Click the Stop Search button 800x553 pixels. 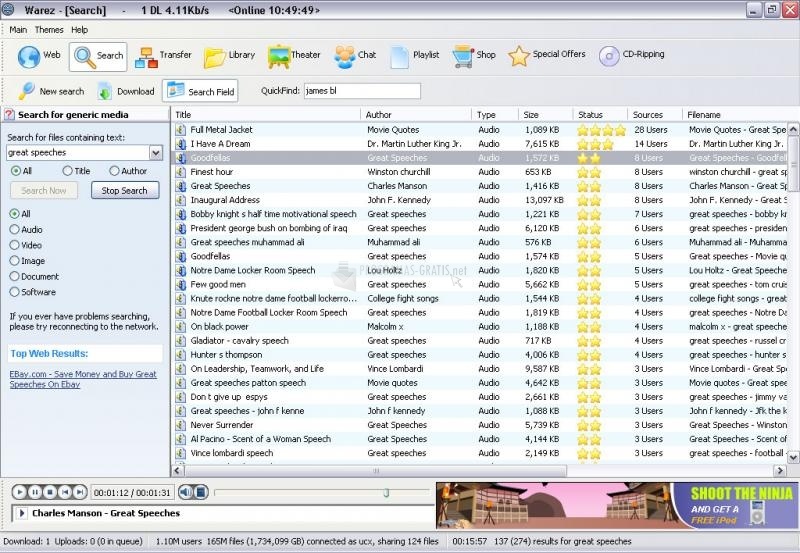125,190
